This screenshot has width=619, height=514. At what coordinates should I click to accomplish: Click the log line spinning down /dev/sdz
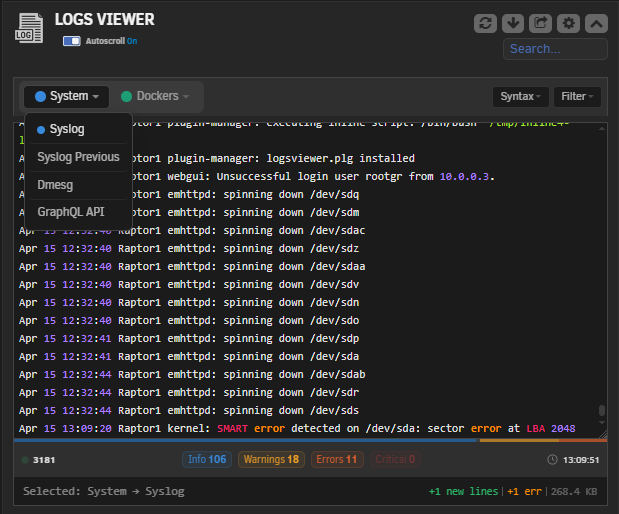click(189, 249)
